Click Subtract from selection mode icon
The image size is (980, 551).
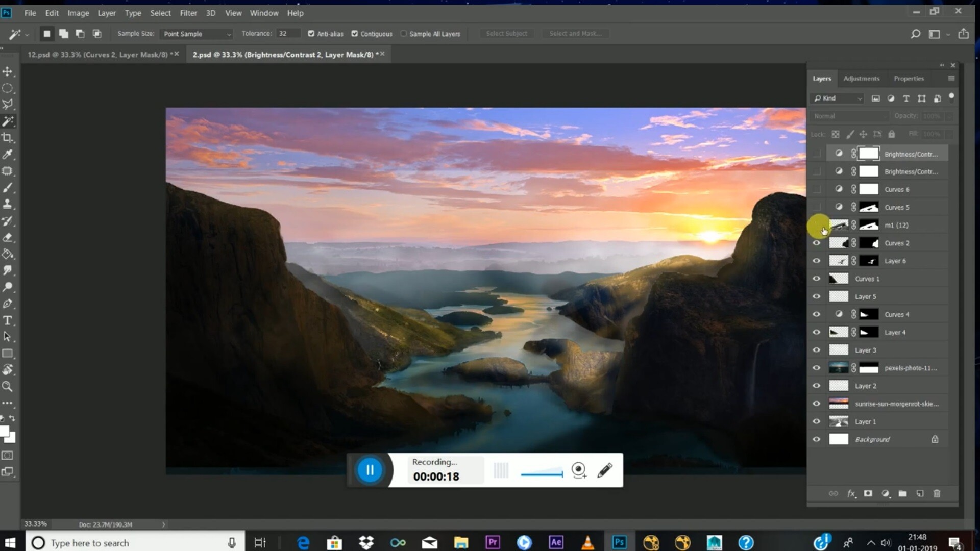coord(80,34)
